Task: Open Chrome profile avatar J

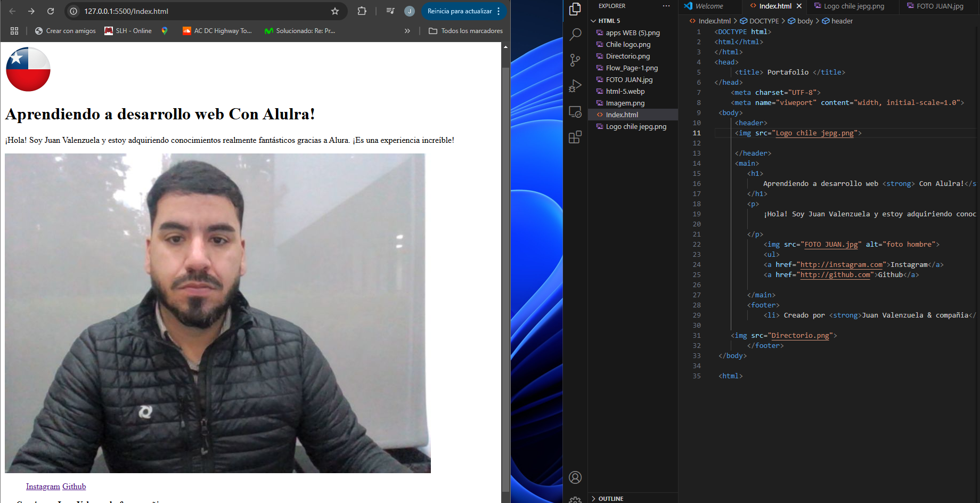Action: pos(410,11)
